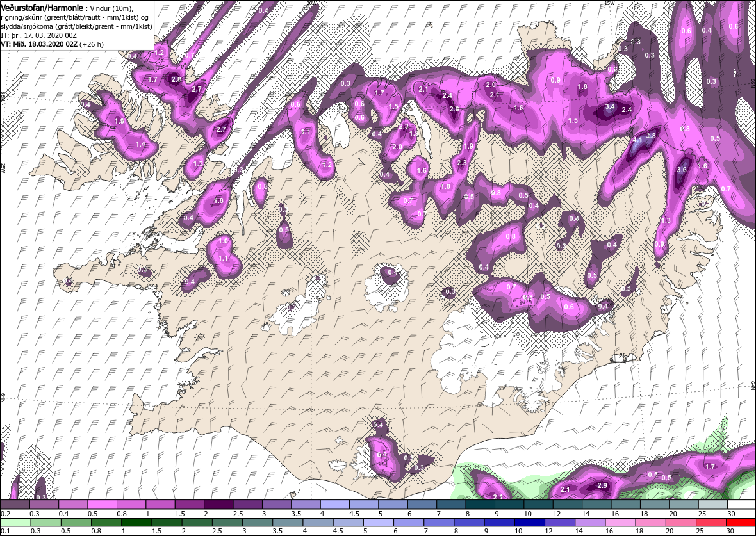This screenshot has height=536, width=756.
Task: Click the '30' label in the top legend row
Action: [x=732, y=513]
